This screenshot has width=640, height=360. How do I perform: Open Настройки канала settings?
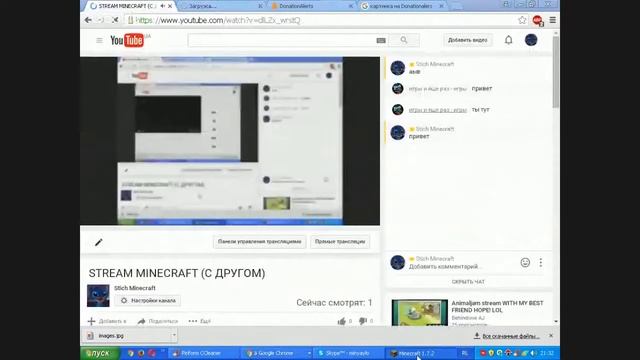tap(148, 300)
